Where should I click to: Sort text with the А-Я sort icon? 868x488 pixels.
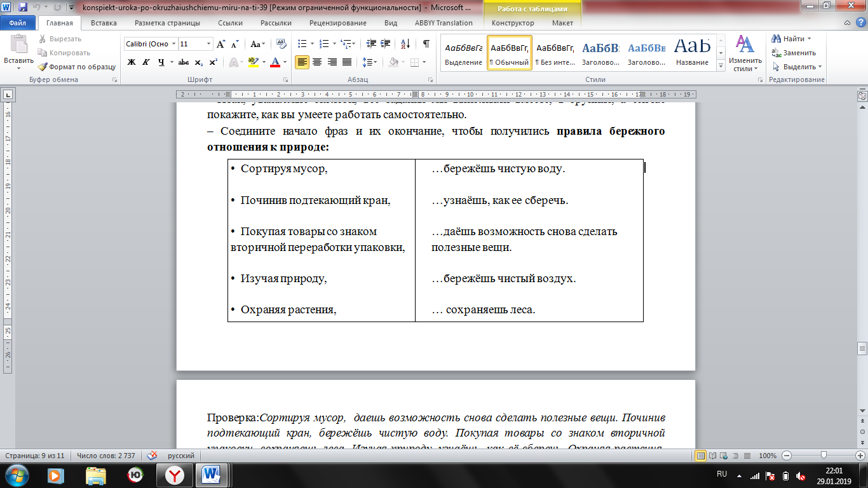point(404,44)
